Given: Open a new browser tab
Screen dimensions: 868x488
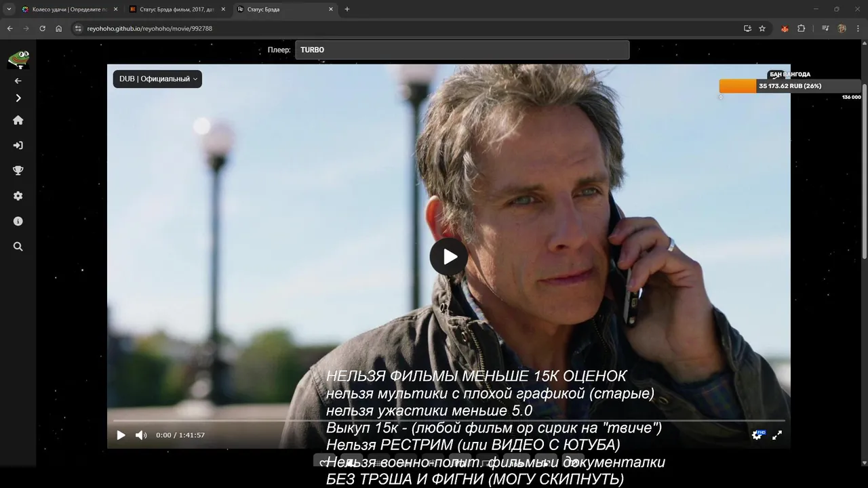Looking at the screenshot, I should [x=347, y=9].
